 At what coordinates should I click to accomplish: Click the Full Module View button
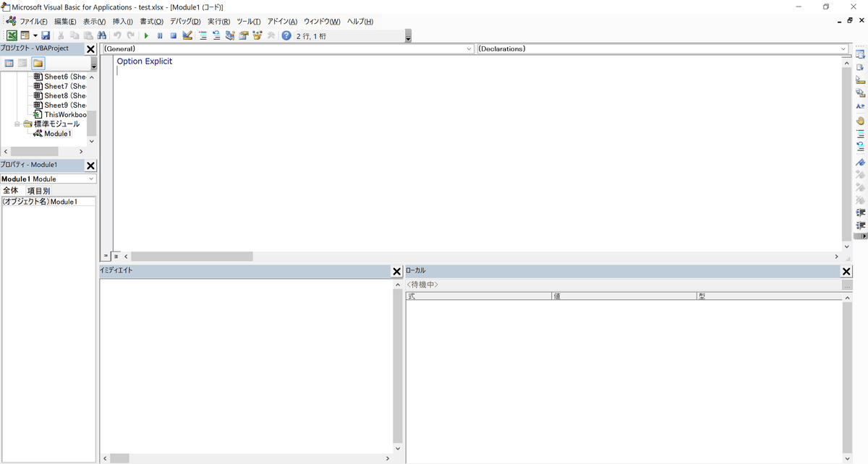(116, 256)
